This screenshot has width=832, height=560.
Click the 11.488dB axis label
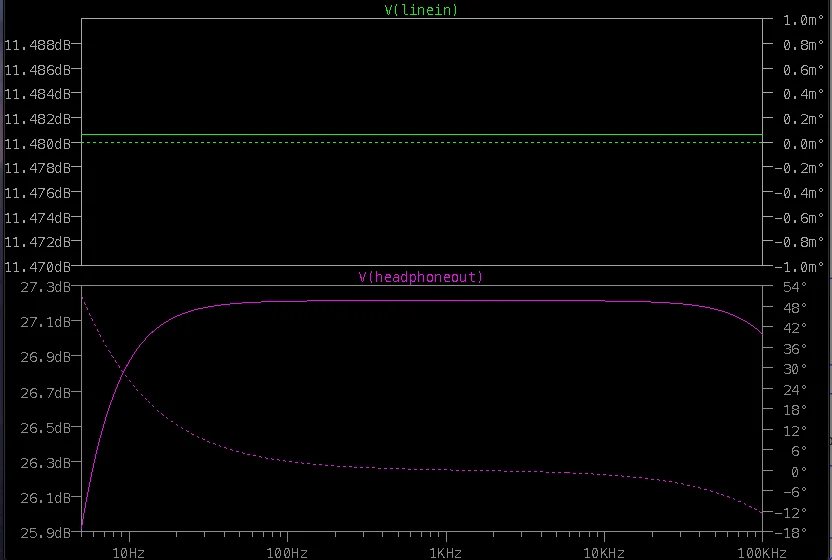pyautogui.click(x=38, y=45)
